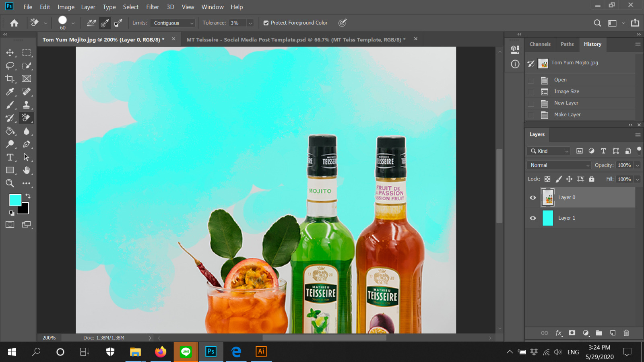Screen dimensions: 644x362
Task: Add a layer mask button
Action: coord(572,333)
